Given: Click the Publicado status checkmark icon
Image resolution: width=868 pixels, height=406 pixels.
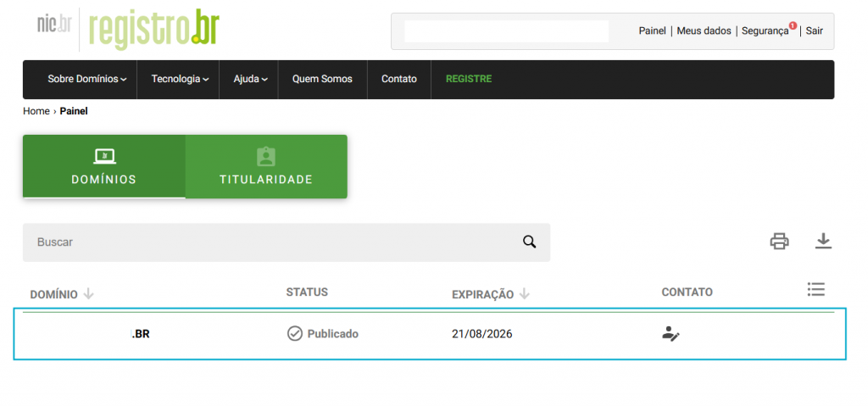Looking at the screenshot, I should 294,334.
